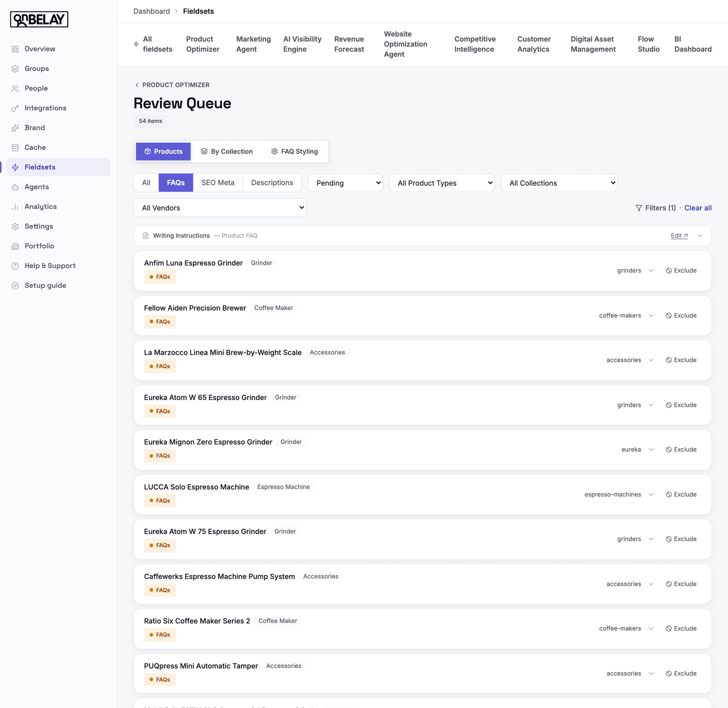Click the FAQ Styling gear icon

(274, 152)
